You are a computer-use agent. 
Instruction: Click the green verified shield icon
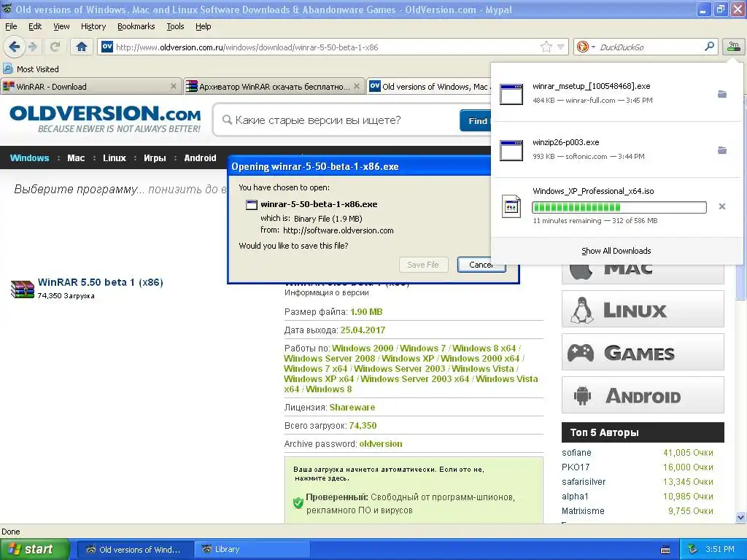point(298,503)
